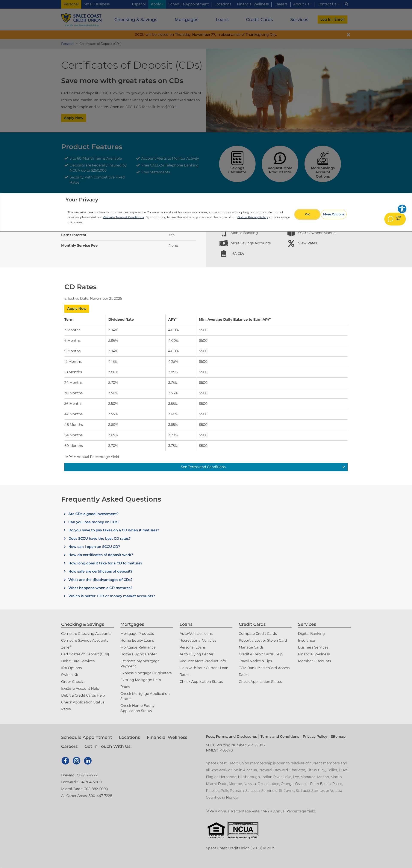Viewport: 412px width, 868px height.
Task: Open the Credit Cards main menu
Action: pyautogui.click(x=259, y=20)
